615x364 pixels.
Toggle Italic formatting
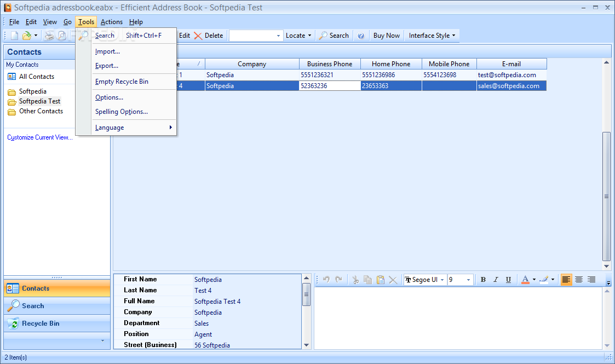coord(496,280)
